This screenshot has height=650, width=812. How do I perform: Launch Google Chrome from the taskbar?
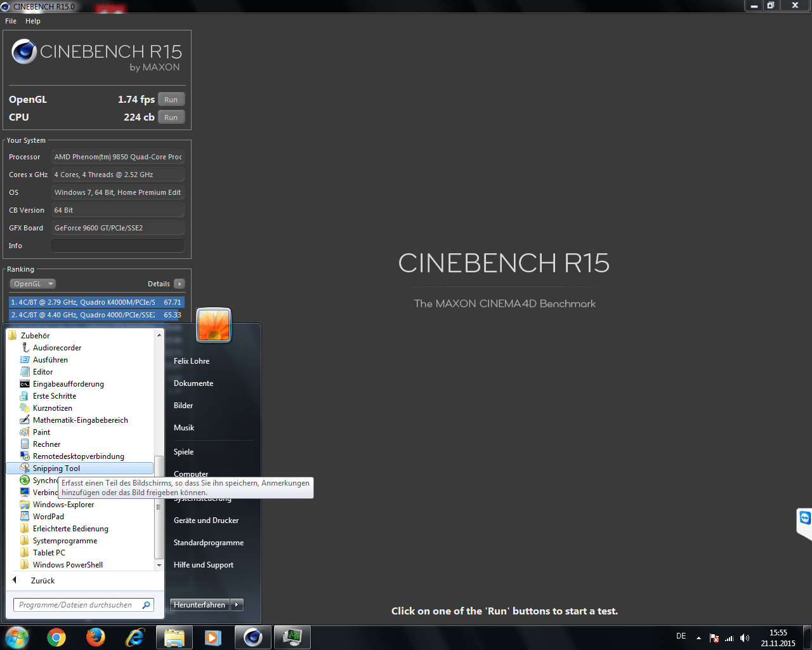point(56,637)
